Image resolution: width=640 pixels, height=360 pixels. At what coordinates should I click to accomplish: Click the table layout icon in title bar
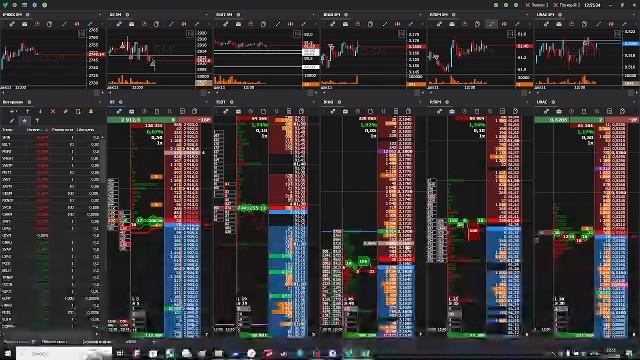click(24, 5)
